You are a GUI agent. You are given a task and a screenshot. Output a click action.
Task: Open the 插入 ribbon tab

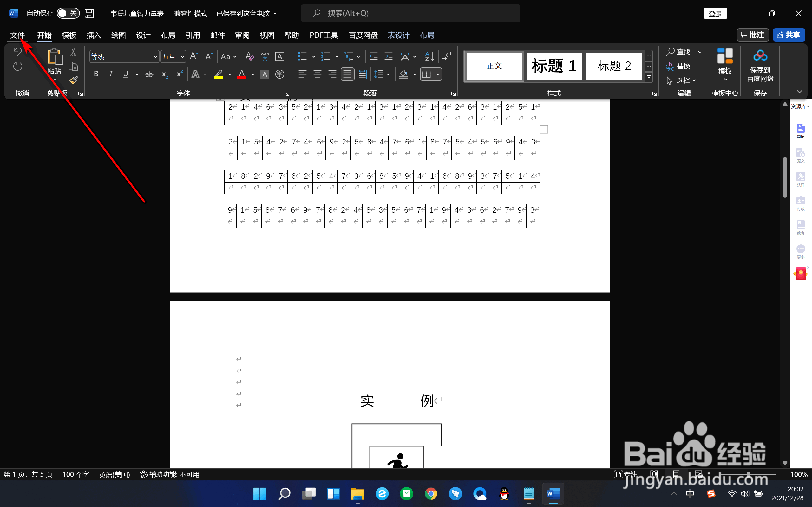94,35
